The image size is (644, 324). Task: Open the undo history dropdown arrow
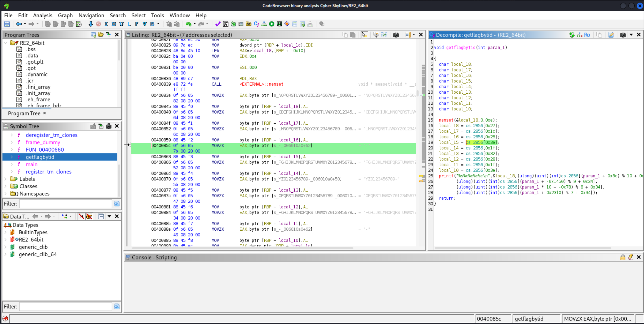tap(195, 24)
